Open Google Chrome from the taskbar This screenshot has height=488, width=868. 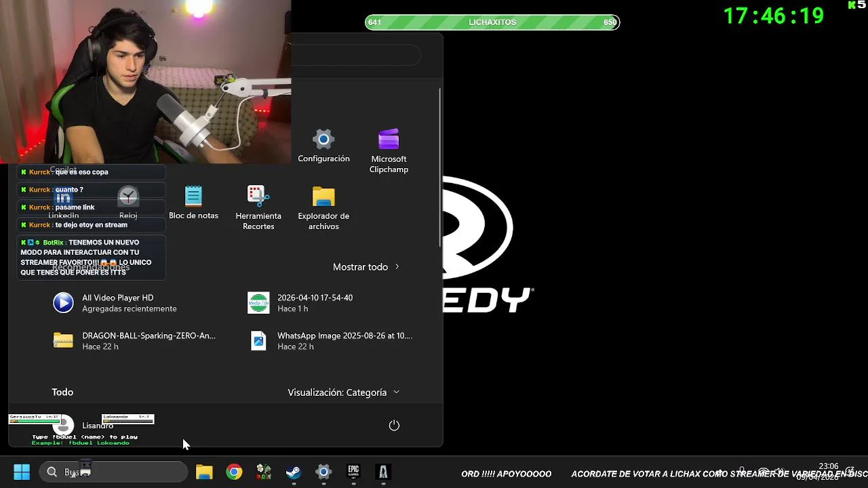coord(234,472)
